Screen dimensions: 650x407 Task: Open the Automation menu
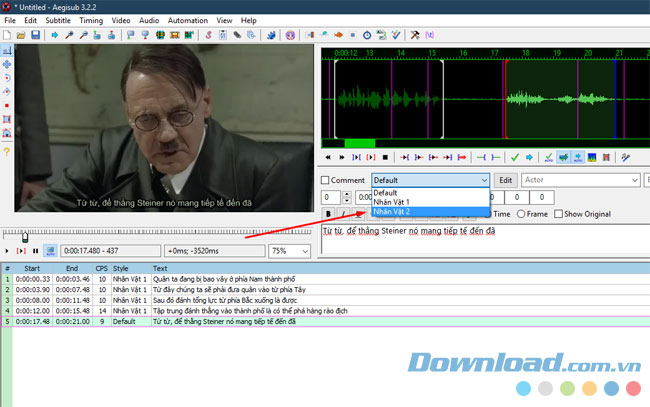click(188, 20)
